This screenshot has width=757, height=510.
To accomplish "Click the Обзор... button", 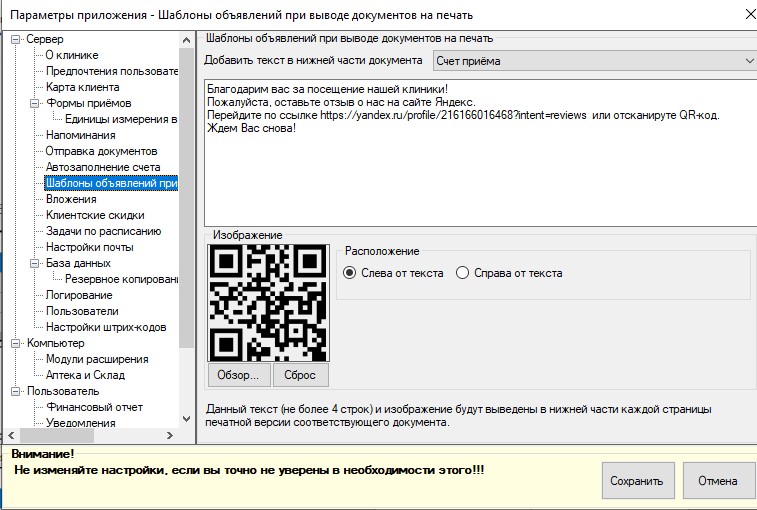I will 238,375.
